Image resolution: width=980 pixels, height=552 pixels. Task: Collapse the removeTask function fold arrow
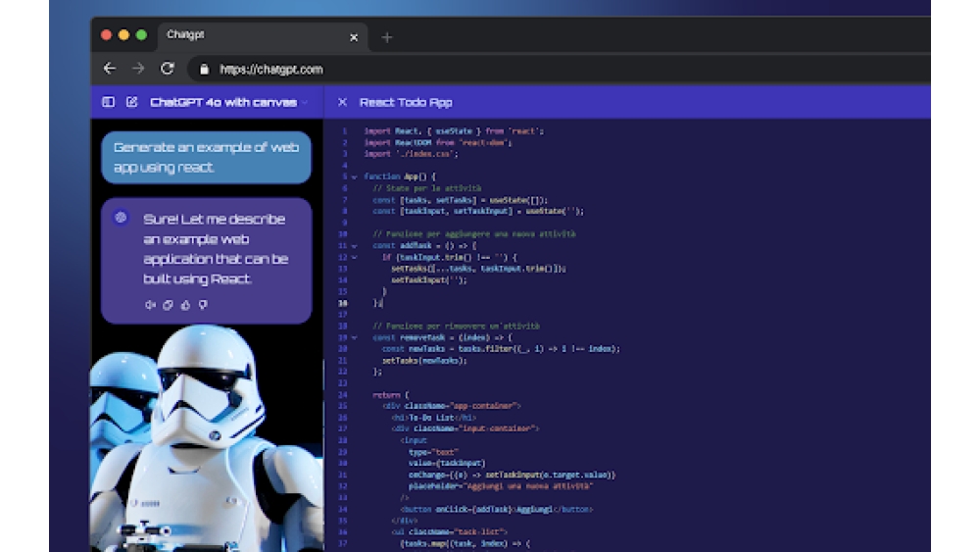[x=355, y=337]
